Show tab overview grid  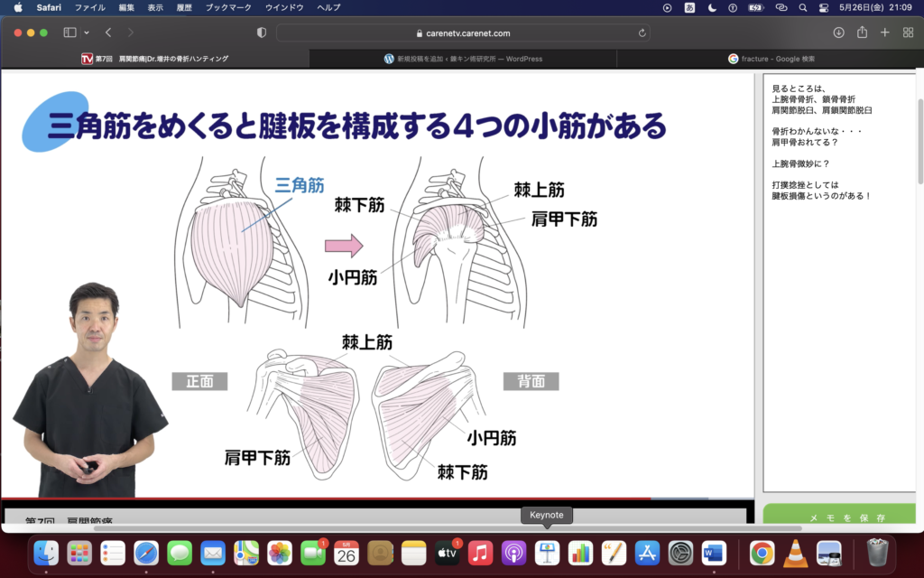pyautogui.click(x=906, y=33)
